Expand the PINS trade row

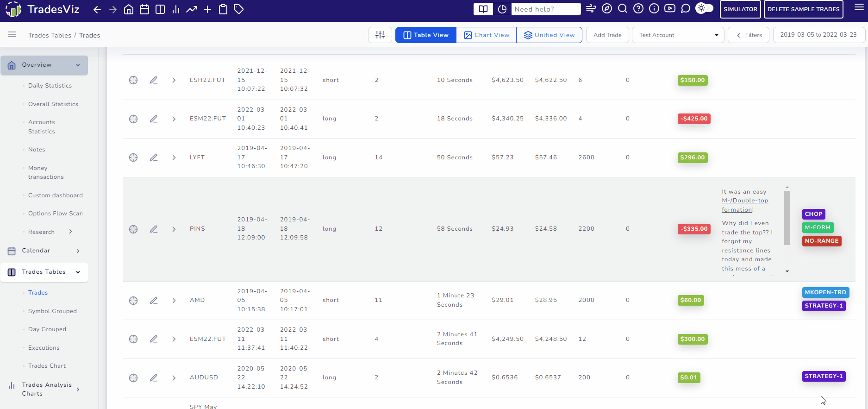174,229
